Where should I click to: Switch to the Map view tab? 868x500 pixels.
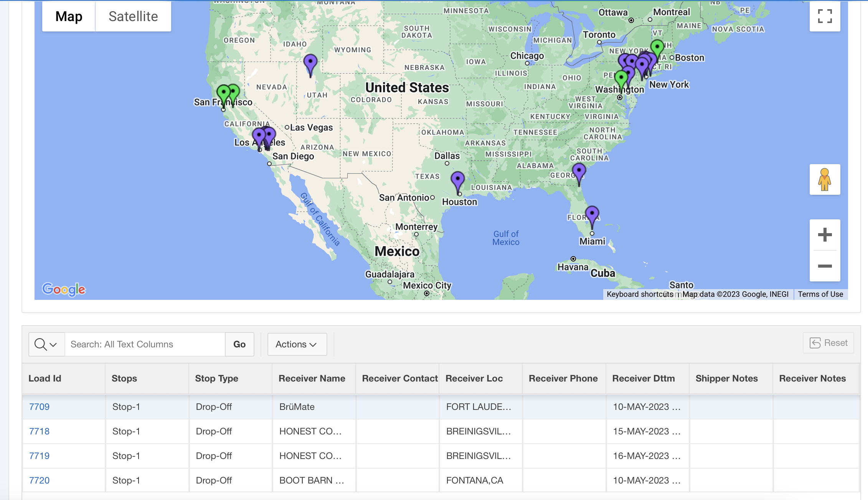(x=69, y=16)
